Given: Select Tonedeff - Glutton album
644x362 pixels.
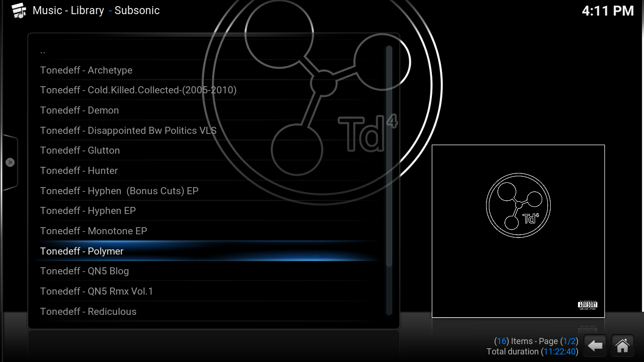Looking at the screenshot, I should (x=80, y=150).
